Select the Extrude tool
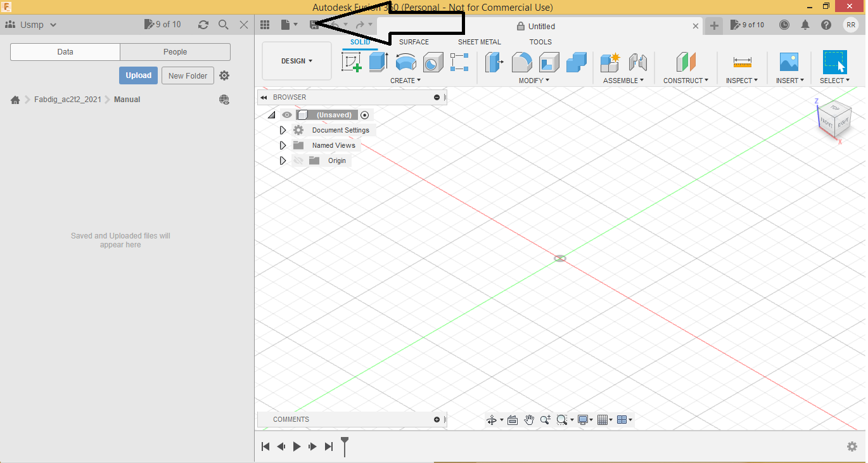Image resolution: width=868 pixels, height=463 pixels. click(378, 62)
